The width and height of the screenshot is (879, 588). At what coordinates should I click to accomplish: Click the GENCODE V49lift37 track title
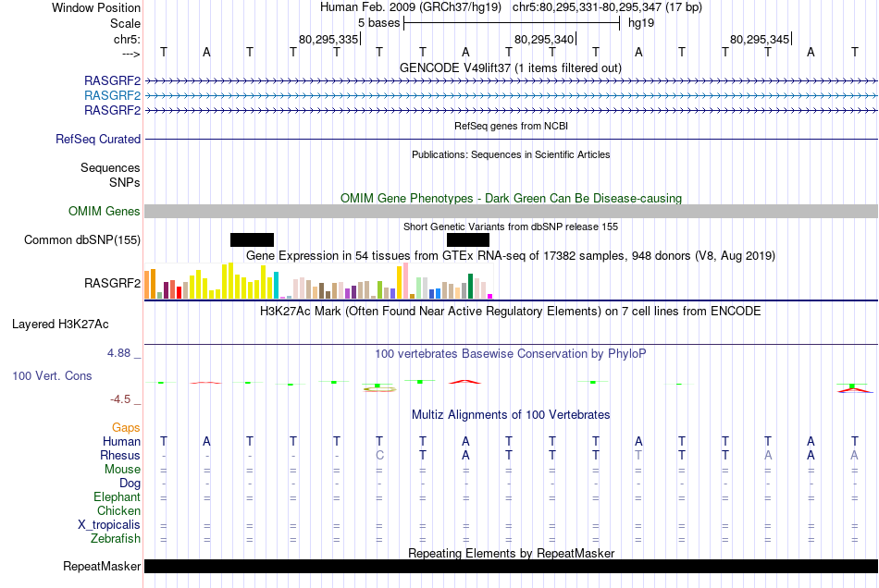point(511,67)
